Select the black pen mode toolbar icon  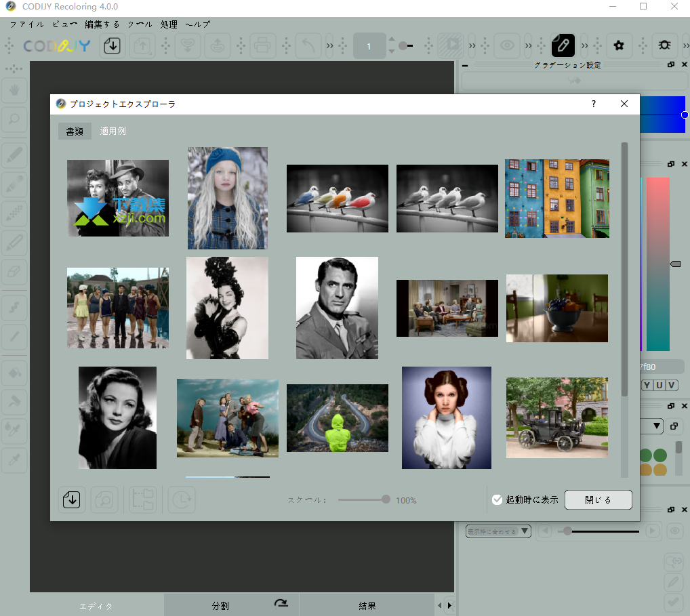pyautogui.click(x=563, y=45)
